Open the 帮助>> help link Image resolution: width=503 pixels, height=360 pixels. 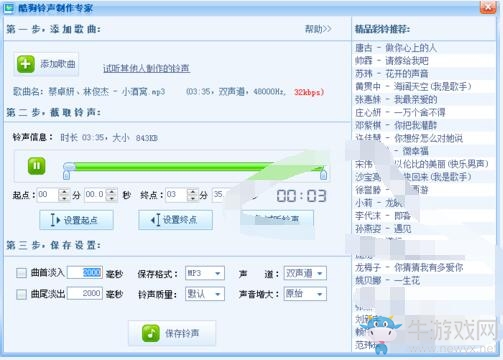pyautogui.click(x=318, y=29)
